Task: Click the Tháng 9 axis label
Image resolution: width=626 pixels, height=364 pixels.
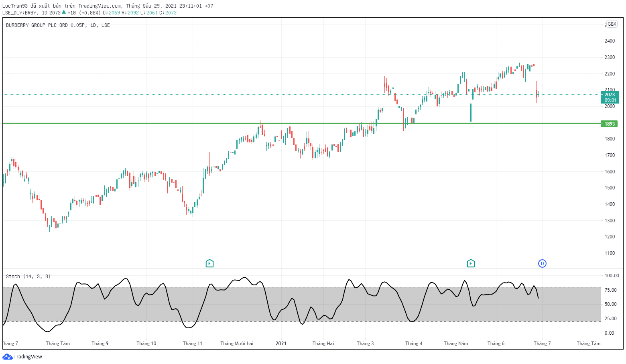Action: coord(100,344)
